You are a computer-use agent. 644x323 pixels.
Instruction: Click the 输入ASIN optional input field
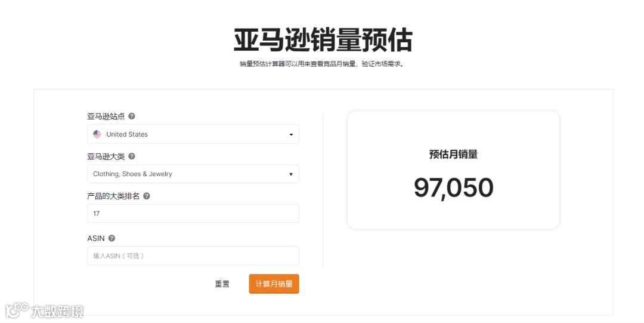(x=193, y=256)
